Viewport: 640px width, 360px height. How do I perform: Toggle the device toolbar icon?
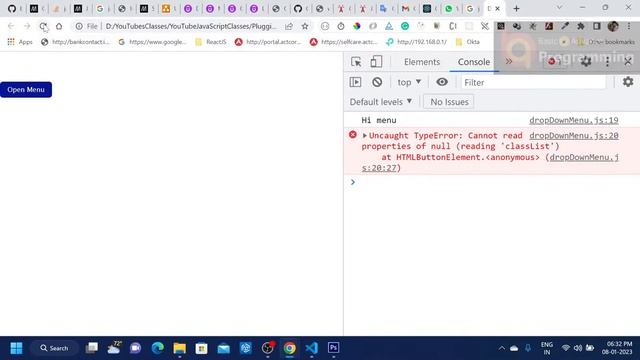pyautogui.click(x=376, y=62)
